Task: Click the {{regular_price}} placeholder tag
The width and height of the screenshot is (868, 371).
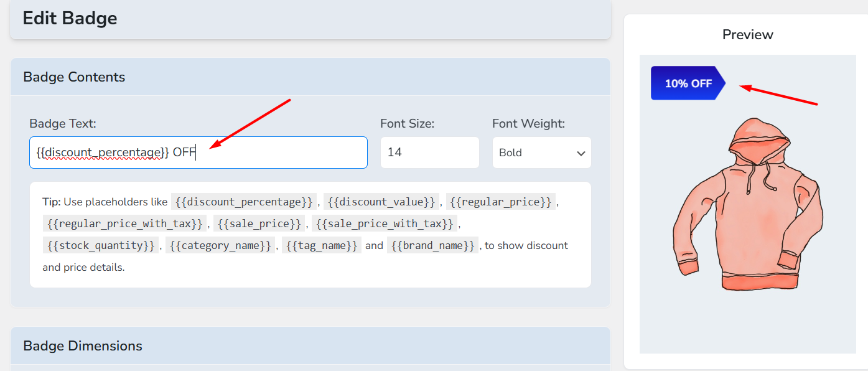Action: pos(501,202)
